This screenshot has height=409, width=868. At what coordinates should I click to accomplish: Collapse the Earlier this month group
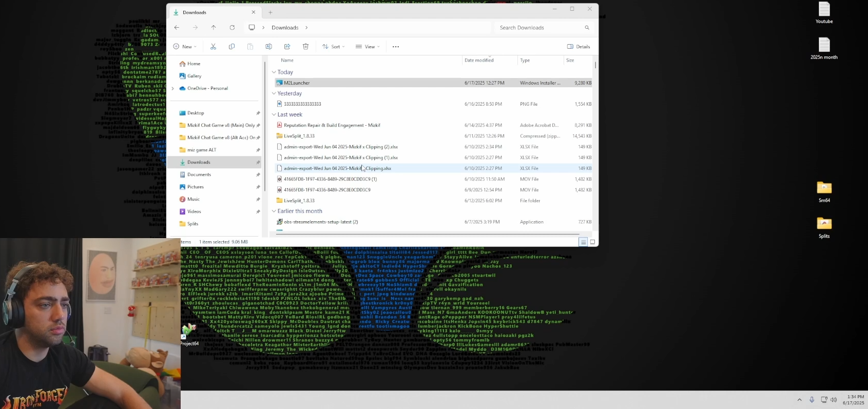coord(274,211)
